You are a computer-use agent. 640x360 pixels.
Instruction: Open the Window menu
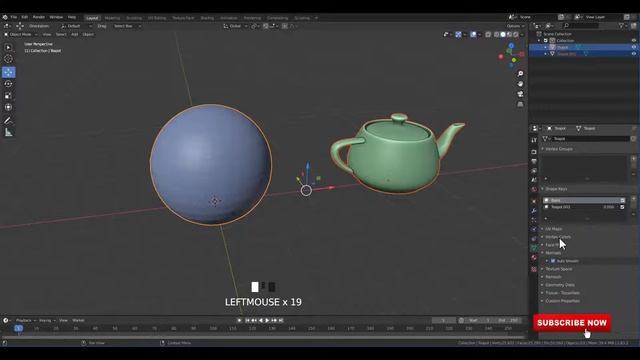[56, 17]
